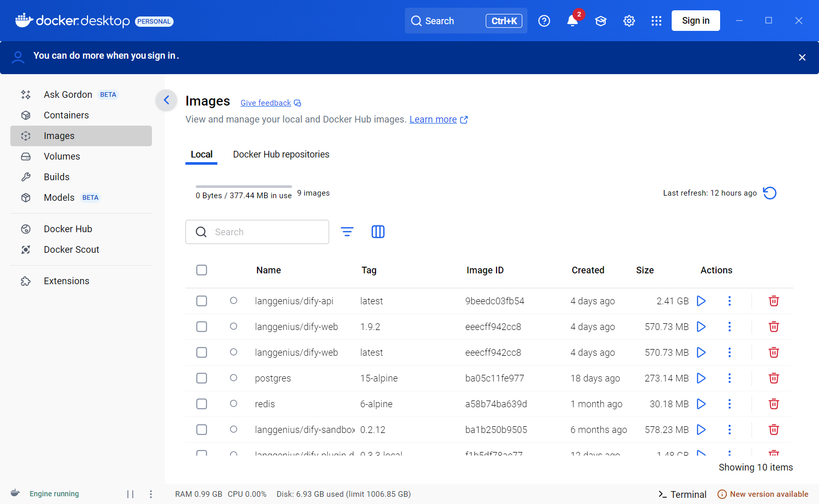Screen dimensions: 819x504
Task: Run langgenius/dify-web latest image
Action: point(701,352)
